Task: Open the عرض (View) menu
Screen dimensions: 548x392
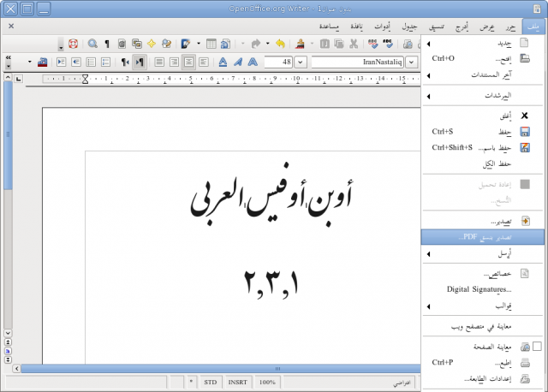Action: (487, 27)
